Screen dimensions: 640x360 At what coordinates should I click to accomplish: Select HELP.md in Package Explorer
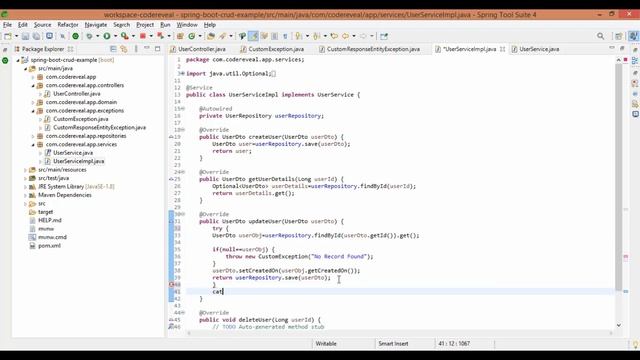click(x=50, y=220)
